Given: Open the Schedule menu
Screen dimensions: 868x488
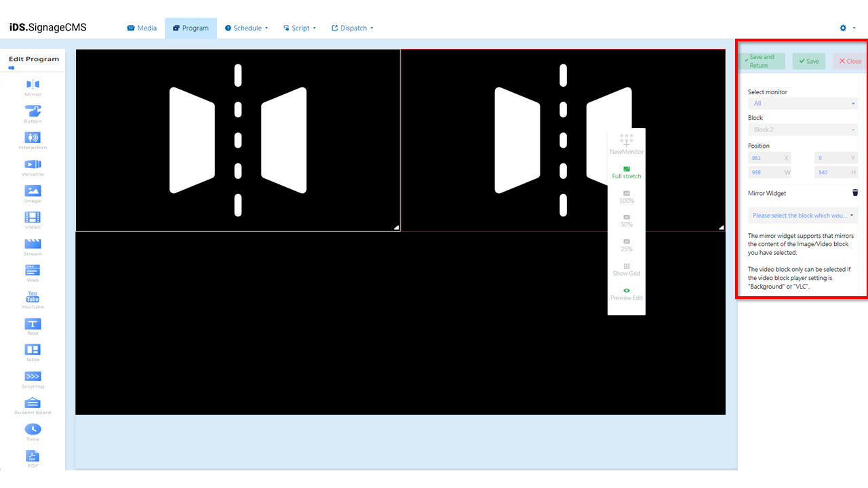Looking at the screenshot, I should [245, 28].
